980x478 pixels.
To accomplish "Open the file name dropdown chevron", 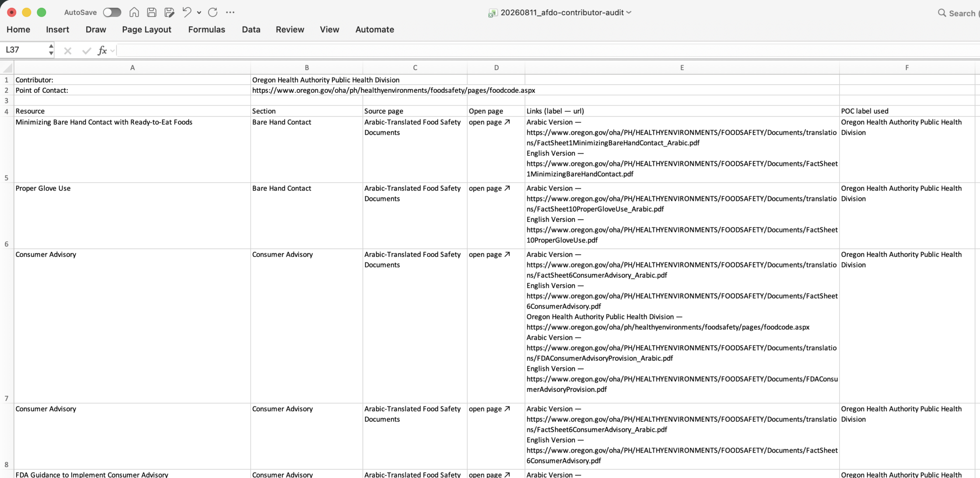I will pos(629,12).
